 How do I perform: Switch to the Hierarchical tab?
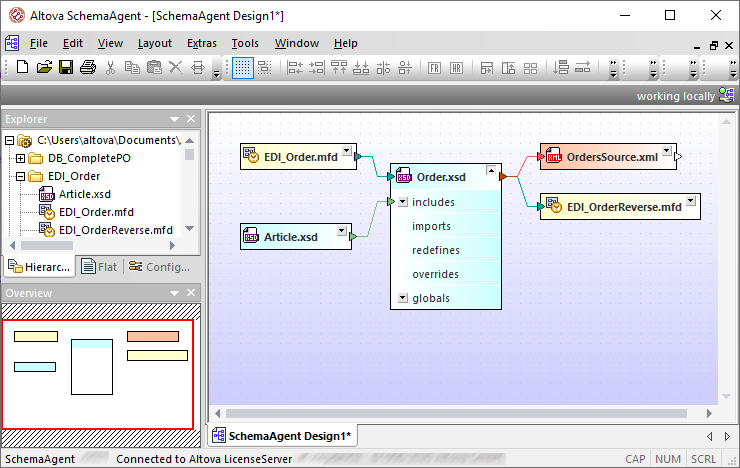pos(39,267)
